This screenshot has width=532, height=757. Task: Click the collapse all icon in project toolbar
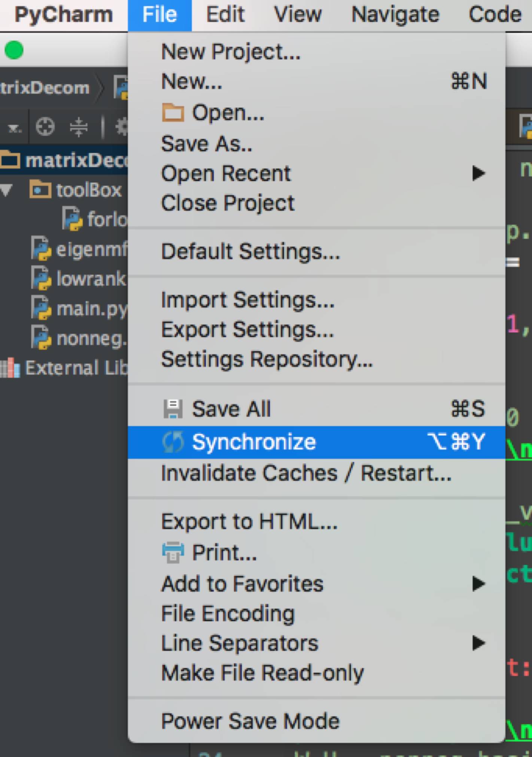pos(79,127)
